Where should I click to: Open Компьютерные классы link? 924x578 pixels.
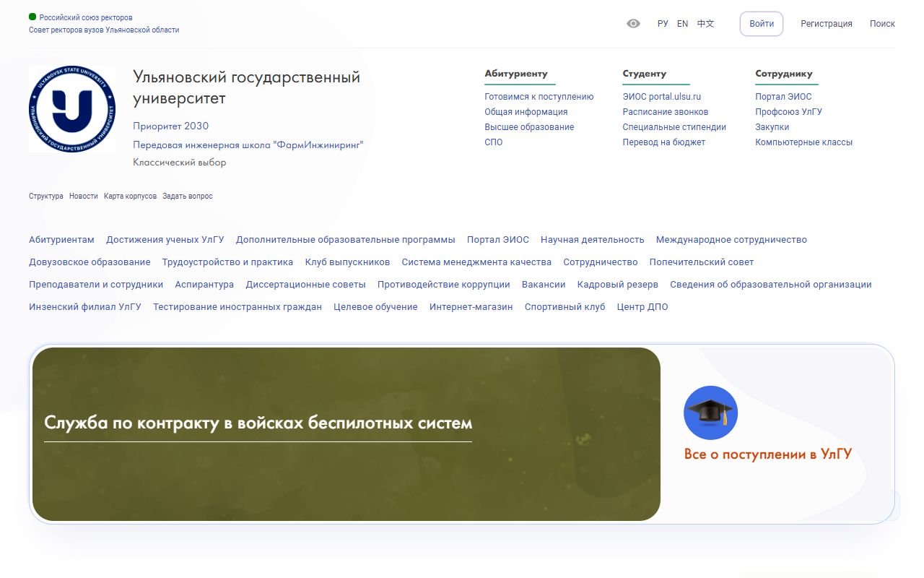coord(804,142)
